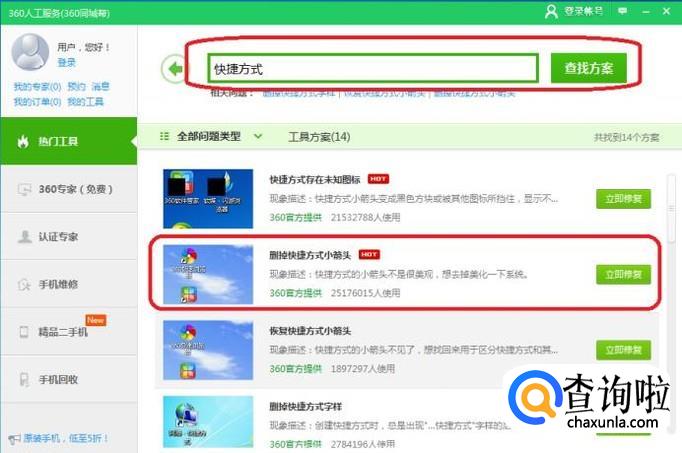Click the HOT badge on 删掉快捷方式小箭头

coord(369,254)
